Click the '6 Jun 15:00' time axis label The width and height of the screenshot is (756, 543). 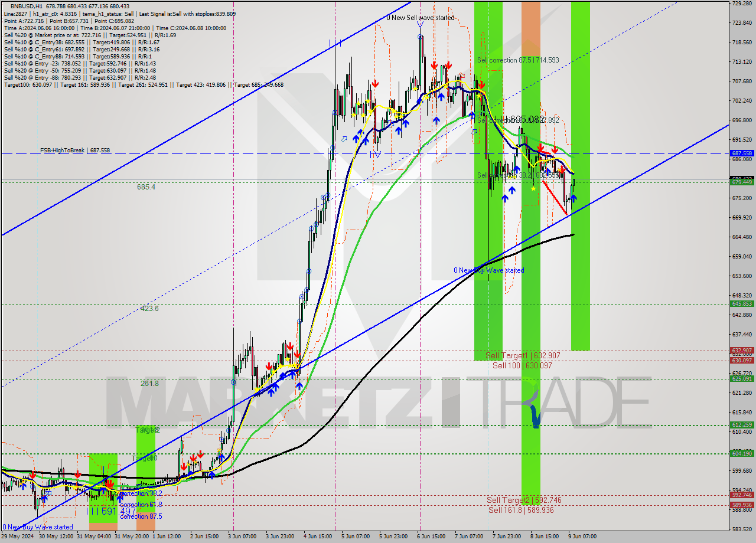tap(431, 537)
